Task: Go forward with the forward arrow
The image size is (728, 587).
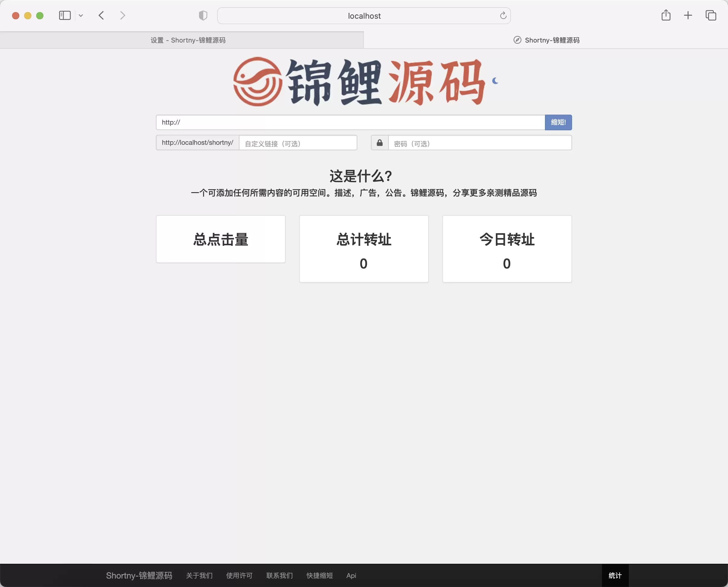Action: pyautogui.click(x=122, y=16)
